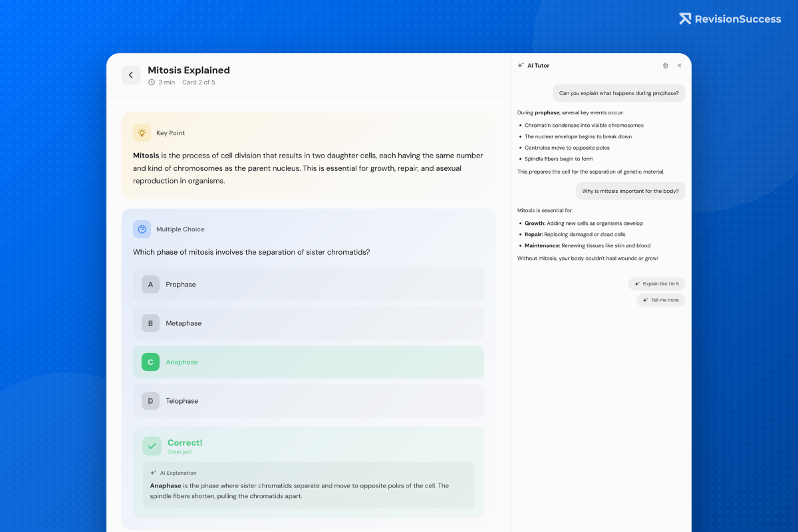This screenshot has width=798, height=532.
Task: Click the green checkmark next to Correct!
Action: [x=152, y=446]
